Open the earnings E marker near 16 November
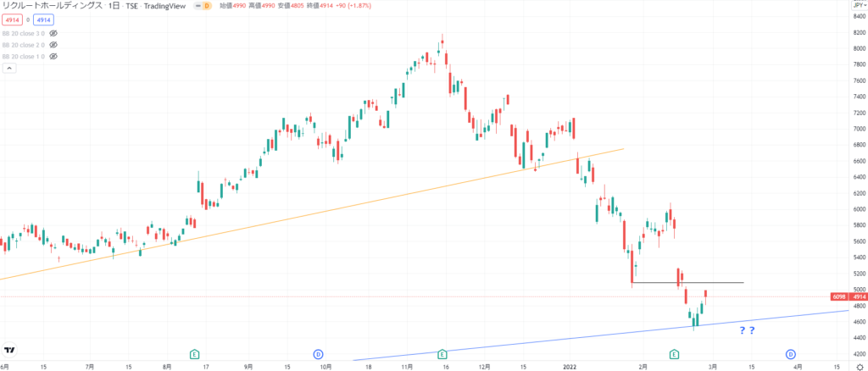 tap(442, 353)
